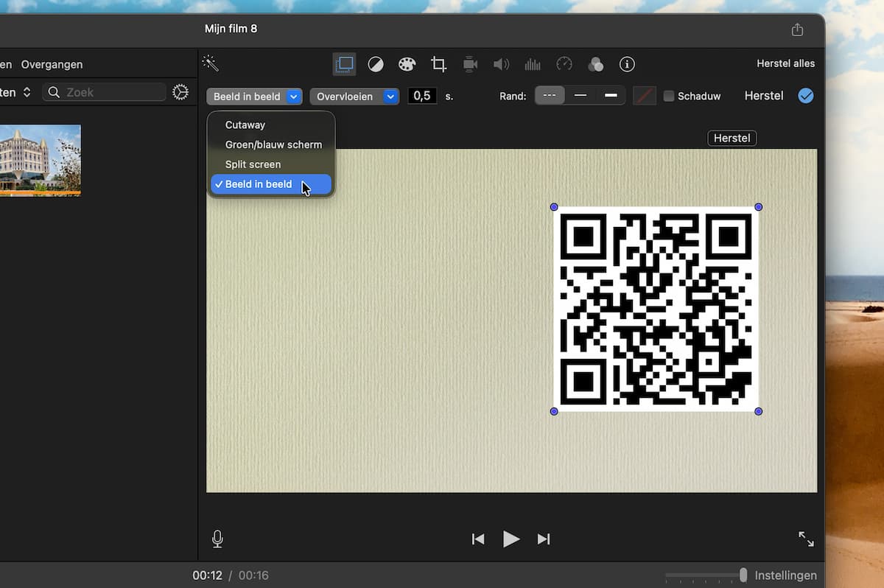Image resolution: width=884 pixels, height=588 pixels.
Task: Open the color correction palette icon
Action: click(407, 64)
